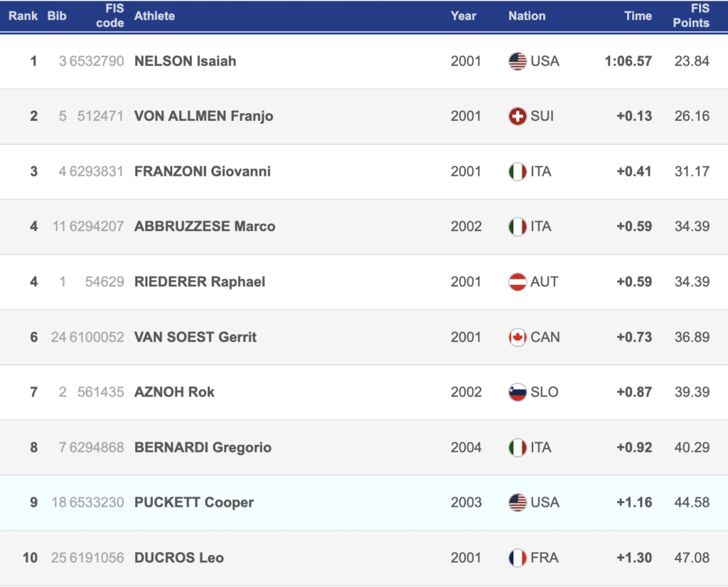Click the Time column header
This screenshot has height=587, width=728.
tap(638, 16)
